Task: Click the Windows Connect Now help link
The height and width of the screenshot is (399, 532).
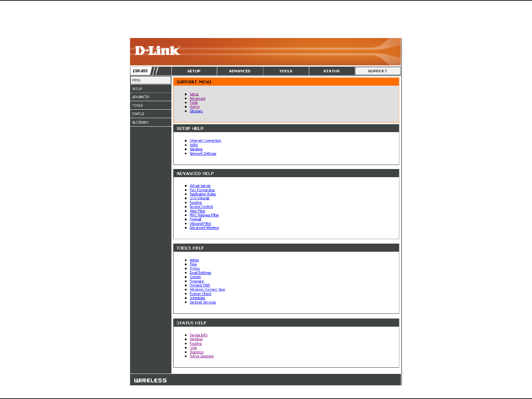Action: 207,290
